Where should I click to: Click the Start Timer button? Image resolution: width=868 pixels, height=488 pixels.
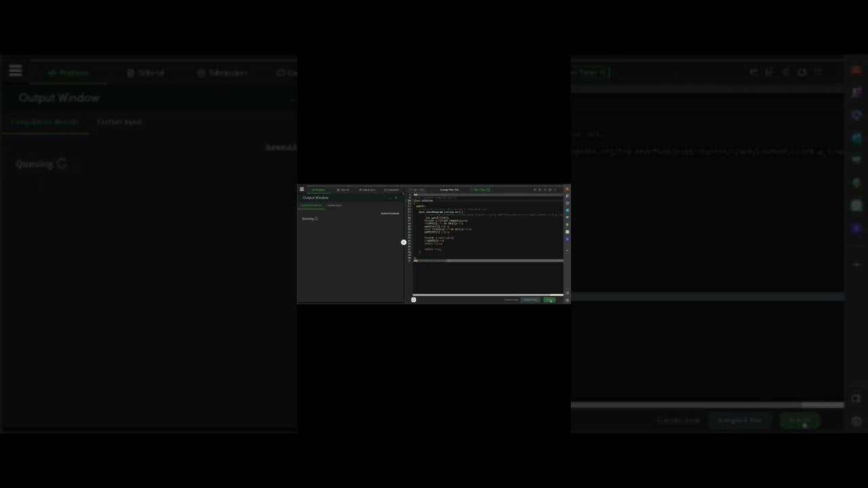[x=480, y=190]
